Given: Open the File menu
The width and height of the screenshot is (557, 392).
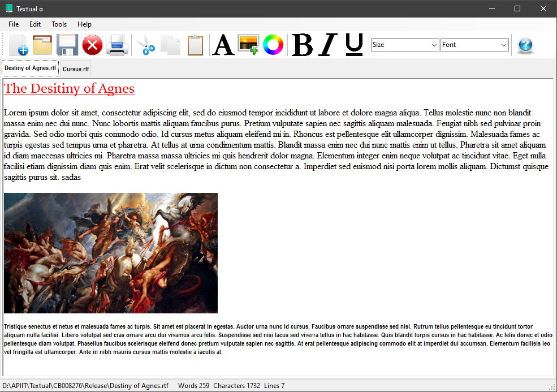Looking at the screenshot, I should point(14,24).
